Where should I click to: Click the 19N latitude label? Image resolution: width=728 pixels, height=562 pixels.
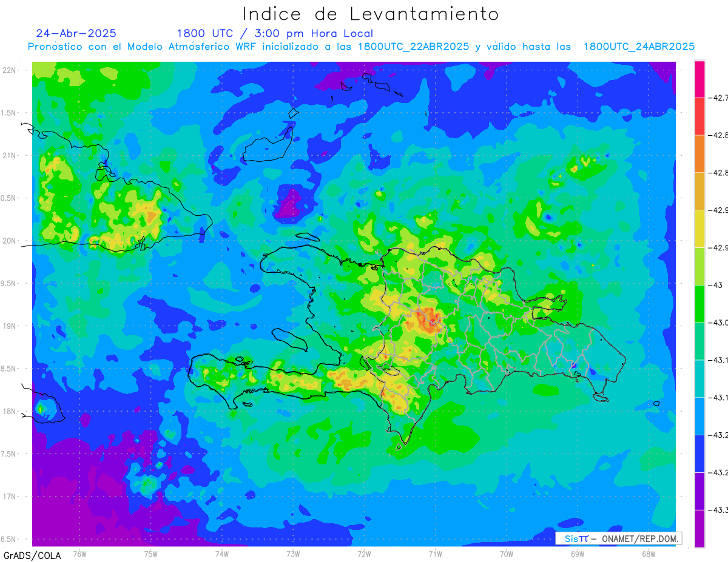pos(10,326)
